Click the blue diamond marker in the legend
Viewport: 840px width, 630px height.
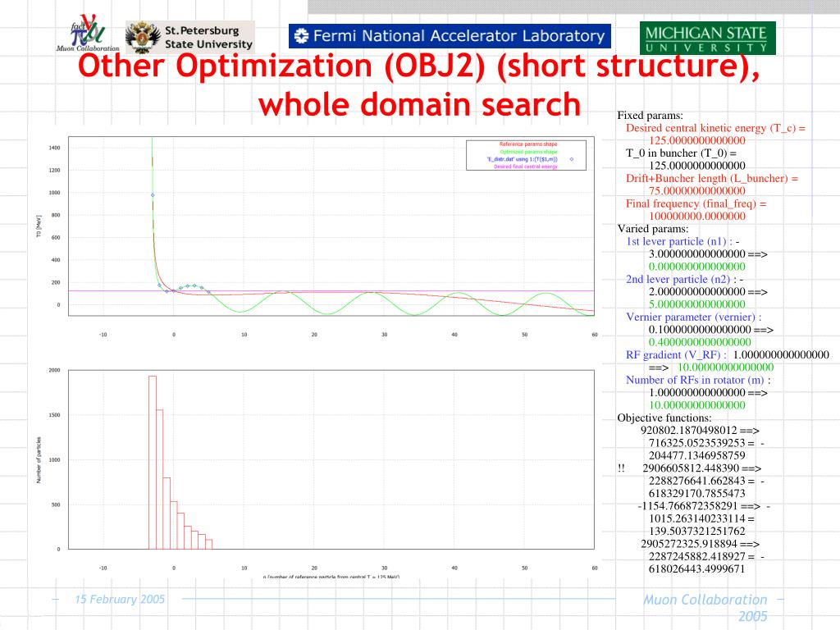pos(572,159)
